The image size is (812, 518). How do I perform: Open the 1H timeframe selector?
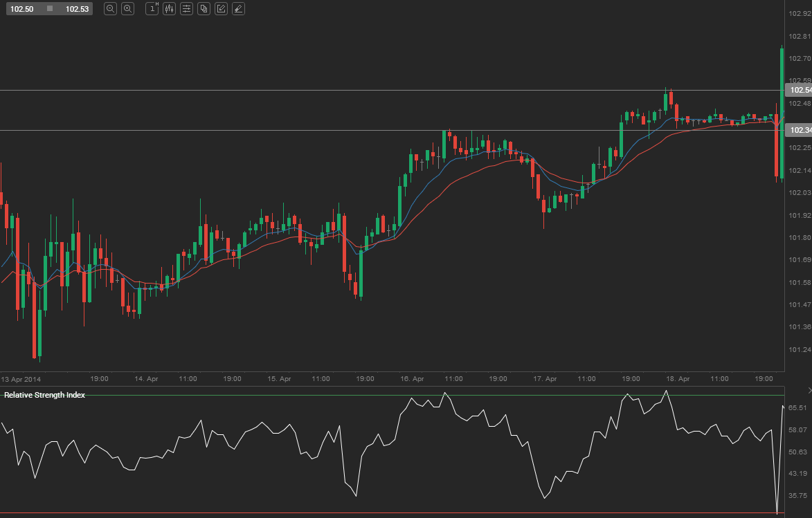[152, 9]
